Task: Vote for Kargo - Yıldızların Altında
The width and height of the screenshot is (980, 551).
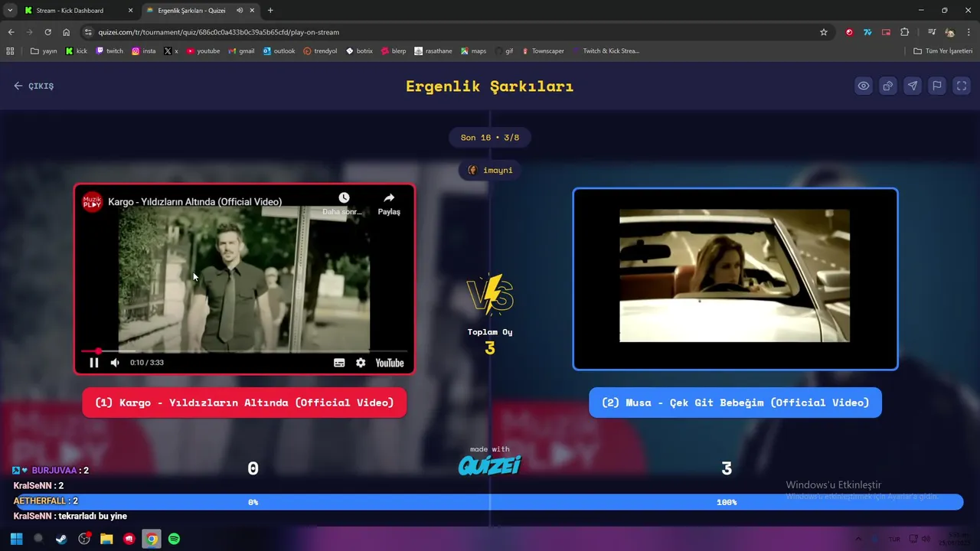Action: 244,403
